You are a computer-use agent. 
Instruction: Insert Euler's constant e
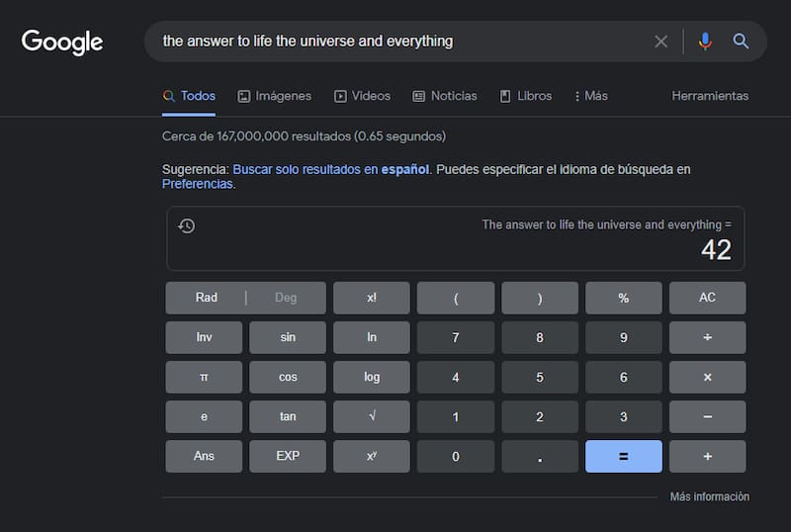(x=204, y=417)
